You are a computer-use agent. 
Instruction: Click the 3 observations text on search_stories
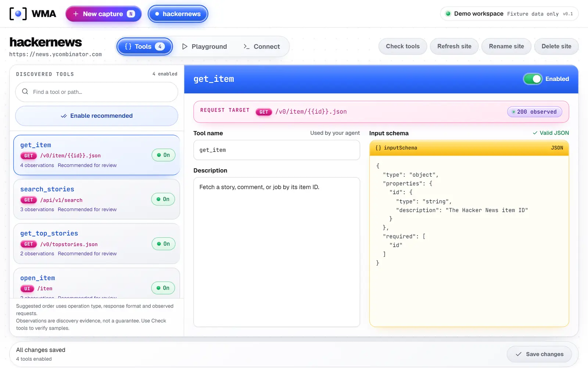click(x=37, y=209)
